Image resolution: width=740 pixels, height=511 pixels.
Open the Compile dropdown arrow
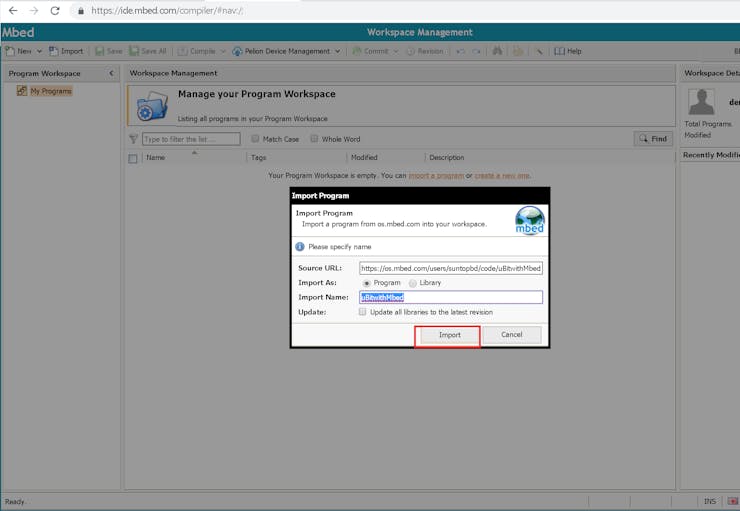tap(223, 51)
